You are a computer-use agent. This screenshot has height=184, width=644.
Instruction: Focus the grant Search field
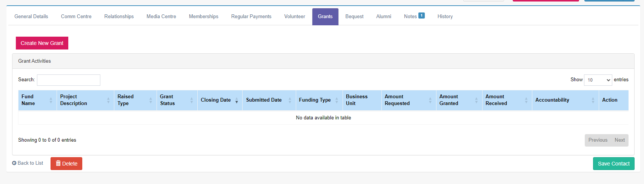tap(69, 80)
